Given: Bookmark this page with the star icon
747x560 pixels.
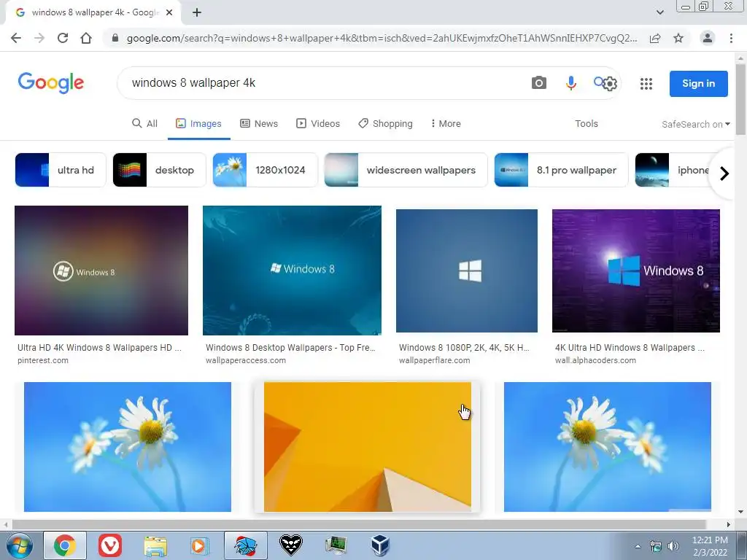Looking at the screenshot, I should click(x=678, y=38).
